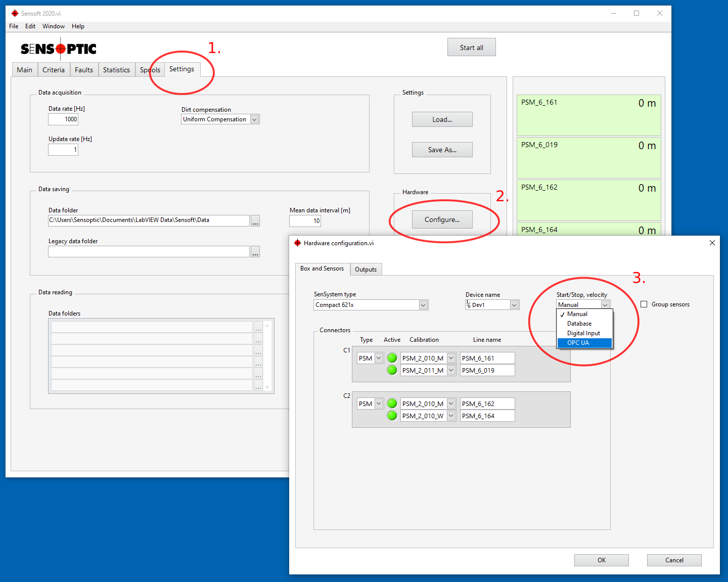The height and width of the screenshot is (582, 728).
Task: Click browse button of first Data folders row
Action: pos(258,327)
